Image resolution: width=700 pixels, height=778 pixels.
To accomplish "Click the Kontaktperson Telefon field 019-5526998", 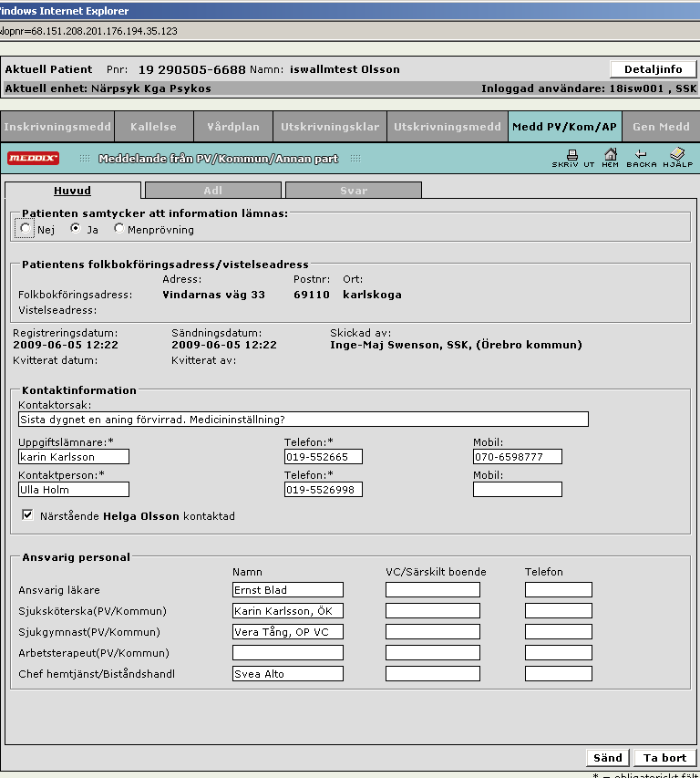I will 324,489.
